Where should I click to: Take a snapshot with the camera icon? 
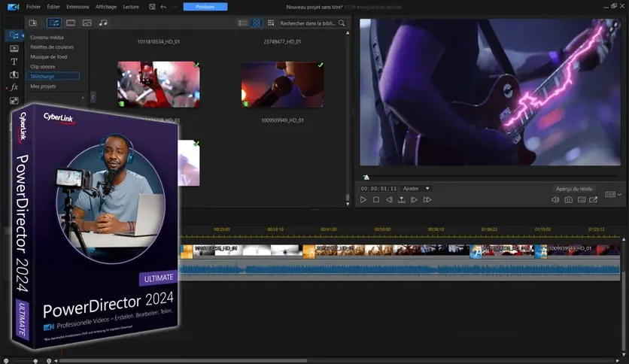pos(568,199)
